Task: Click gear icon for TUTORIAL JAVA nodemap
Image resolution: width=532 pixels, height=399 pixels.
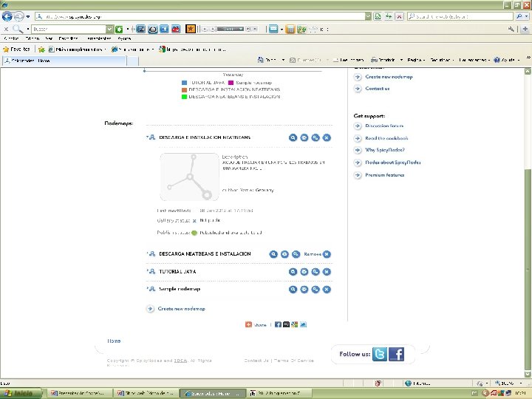Action: (304, 272)
